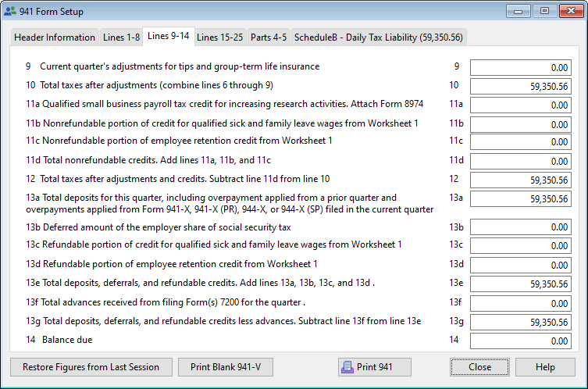The image size is (588, 389).
Task: Open Help for the 941 form
Action: tap(545, 367)
